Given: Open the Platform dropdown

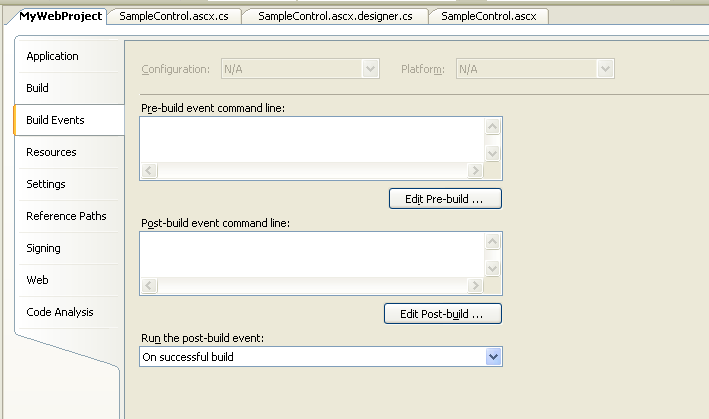Looking at the screenshot, I should pos(604,69).
